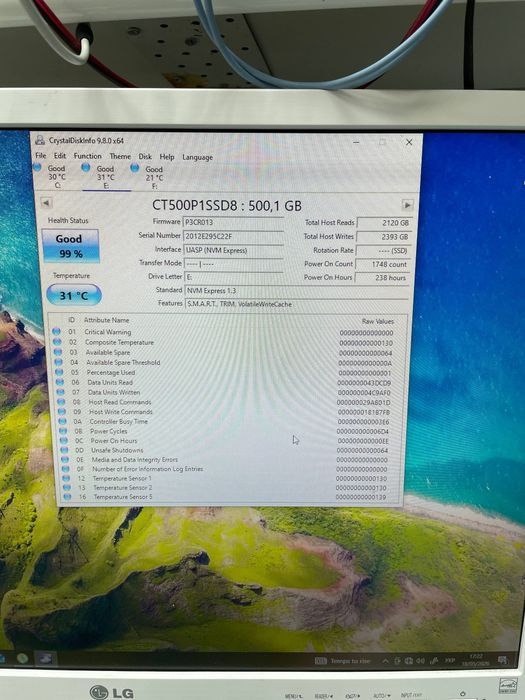Open the Help menu

pos(167,157)
